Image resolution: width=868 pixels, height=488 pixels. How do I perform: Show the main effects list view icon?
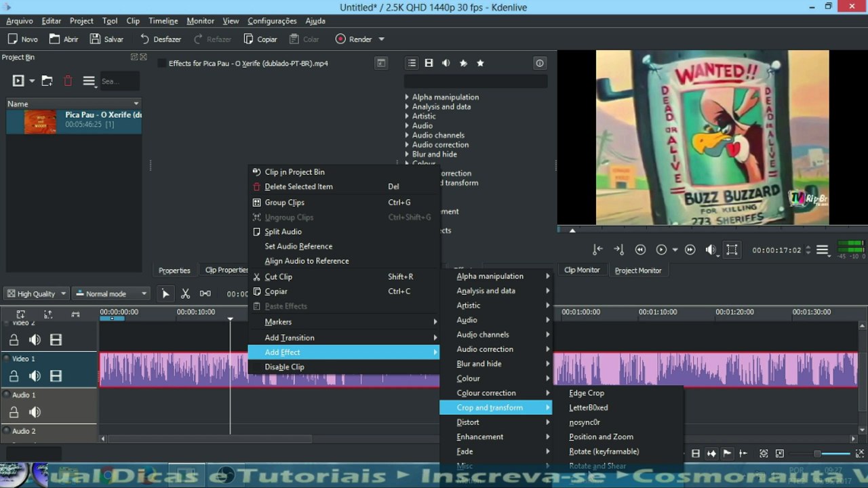pos(412,63)
